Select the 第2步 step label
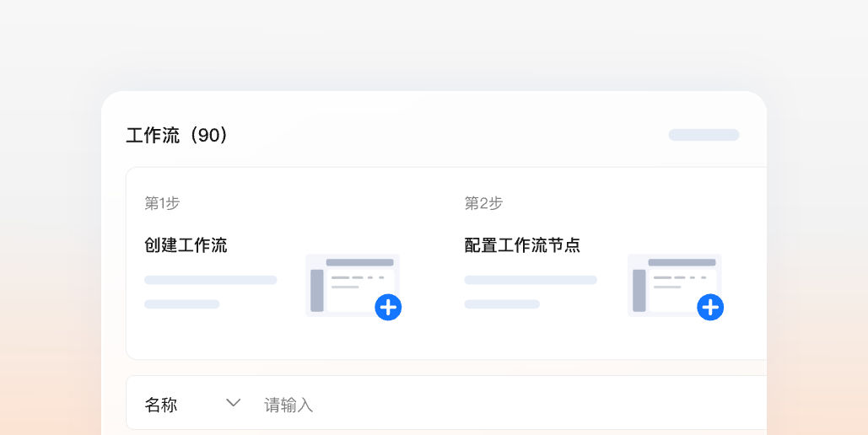This screenshot has height=435, width=868. [483, 203]
